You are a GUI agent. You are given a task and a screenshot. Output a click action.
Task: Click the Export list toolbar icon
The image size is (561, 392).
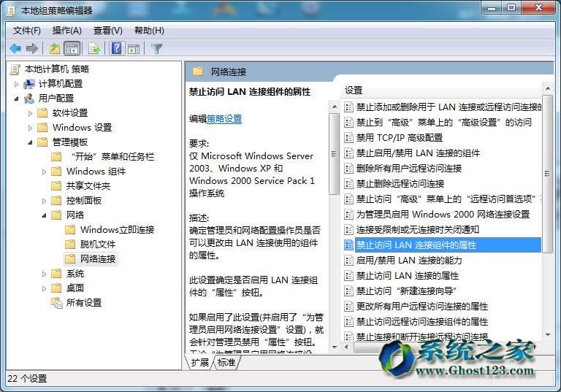coord(94,48)
